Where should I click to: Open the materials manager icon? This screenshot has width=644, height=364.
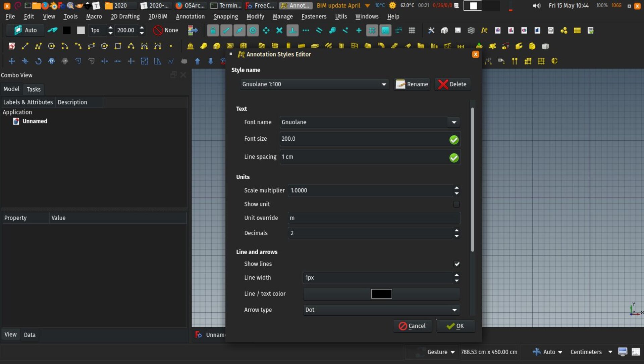[x=564, y=31]
